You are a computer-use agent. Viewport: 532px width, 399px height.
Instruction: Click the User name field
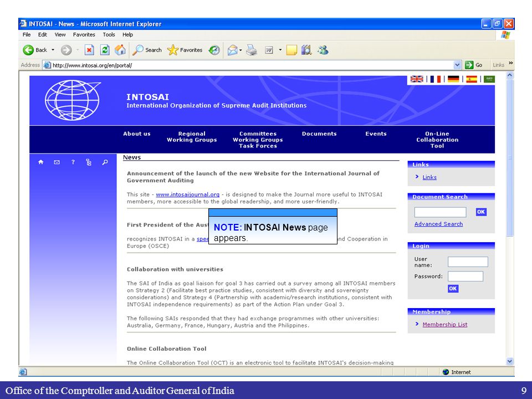pos(468,262)
